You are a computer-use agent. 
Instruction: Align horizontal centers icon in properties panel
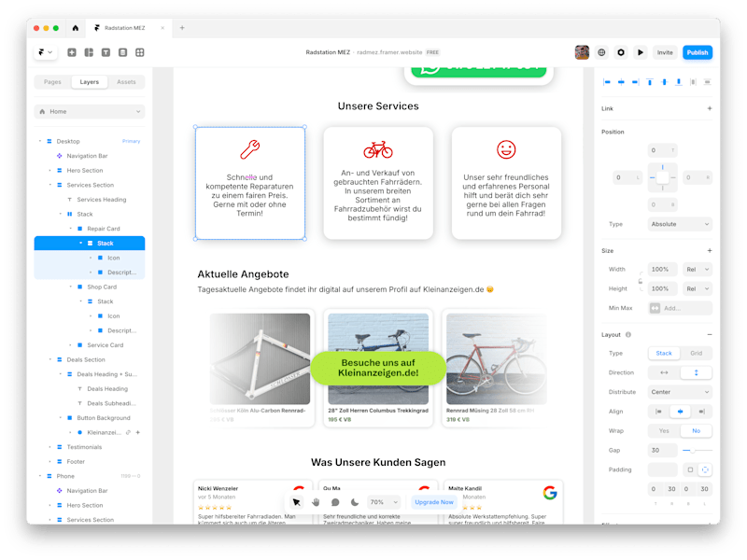pyautogui.click(x=621, y=82)
